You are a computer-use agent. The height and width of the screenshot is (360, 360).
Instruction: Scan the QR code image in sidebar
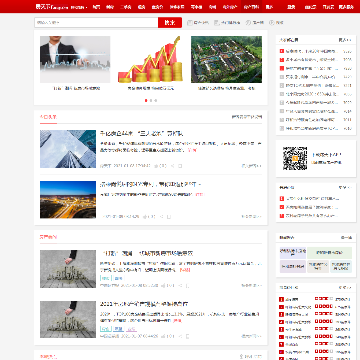(295, 158)
